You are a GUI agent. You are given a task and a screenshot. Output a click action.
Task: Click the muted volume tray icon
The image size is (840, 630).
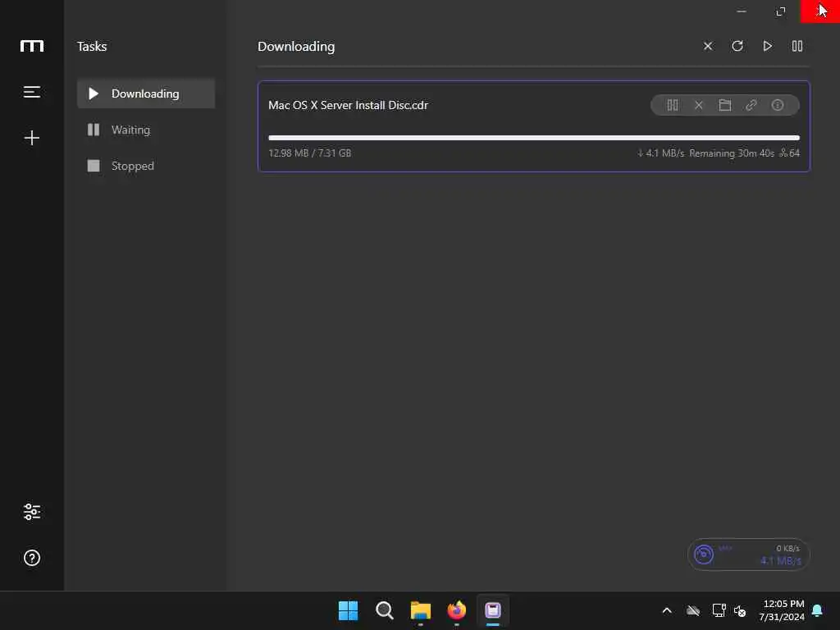coord(740,610)
